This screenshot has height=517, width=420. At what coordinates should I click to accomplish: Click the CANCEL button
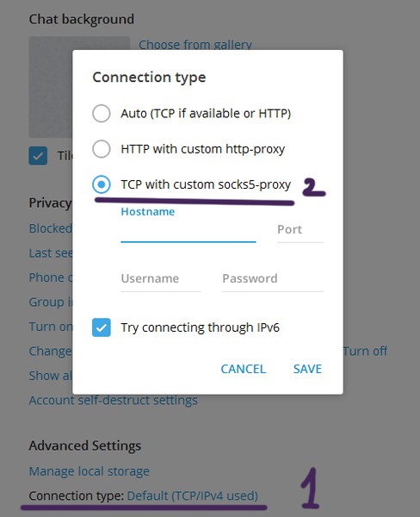243,369
